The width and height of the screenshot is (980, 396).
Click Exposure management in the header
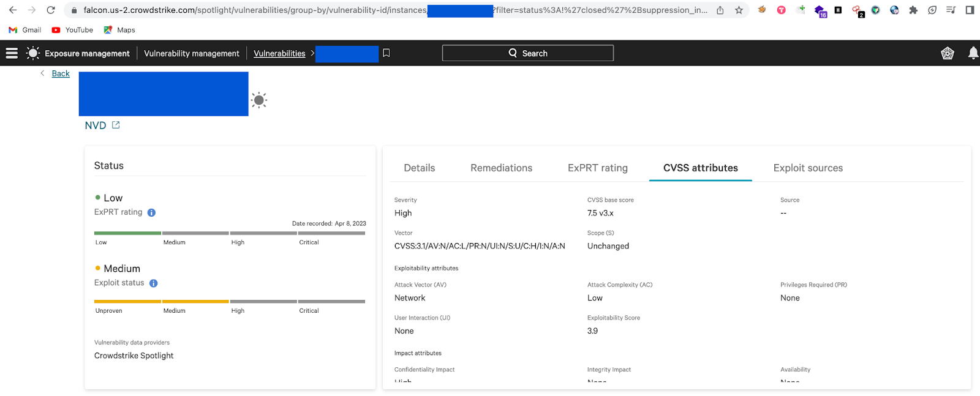point(87,53)
